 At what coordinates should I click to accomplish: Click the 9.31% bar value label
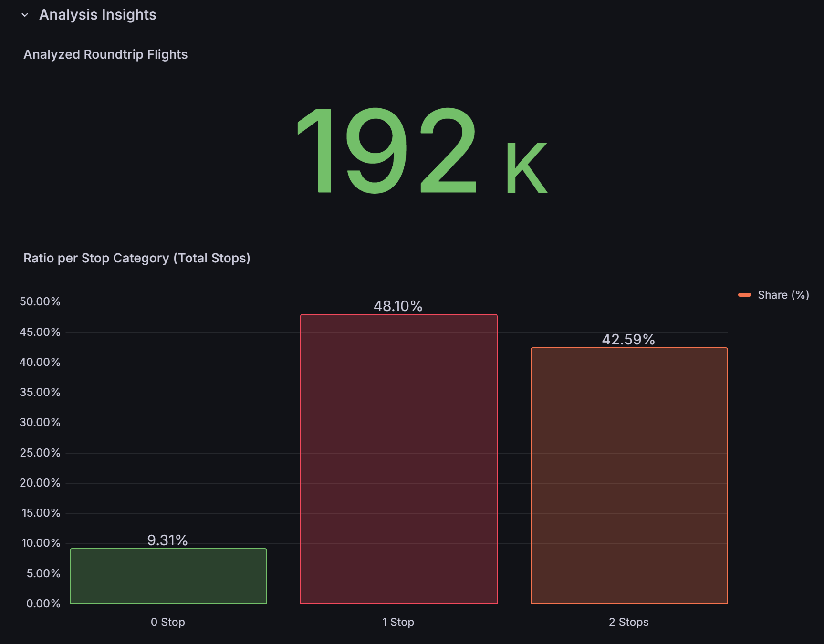(x=167, y=540)
